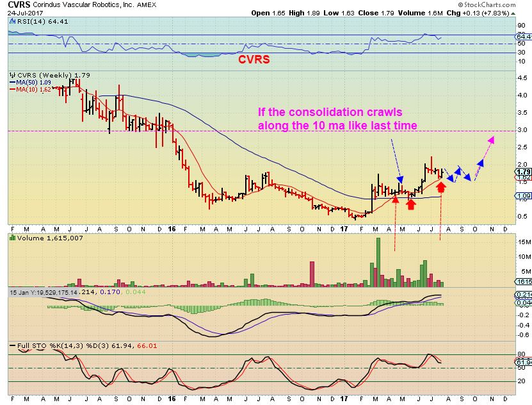The image size is (532, 405).
Task: Click the RSI indicator icon beside RSI(14)
Action: coord(13,21)
